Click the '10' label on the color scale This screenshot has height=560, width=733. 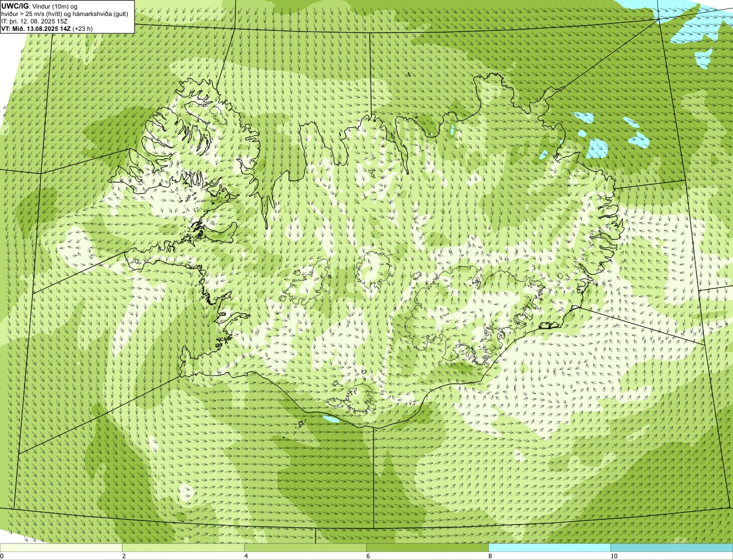pyautogui.click(x=613, y=556)
